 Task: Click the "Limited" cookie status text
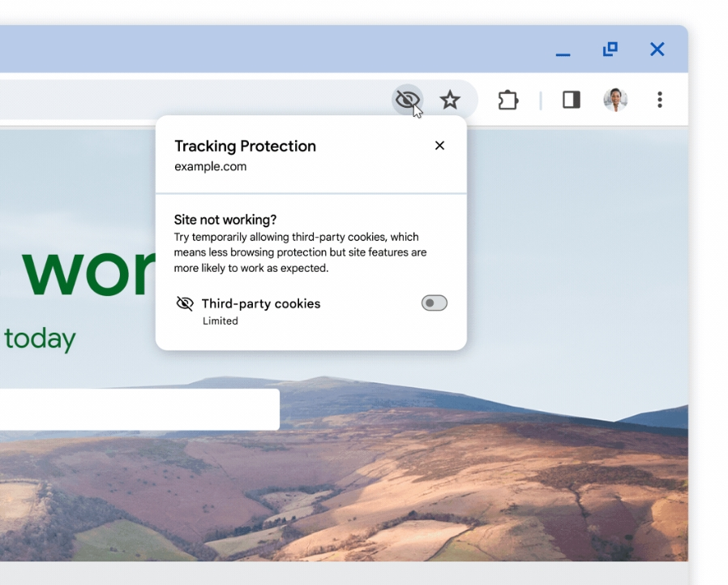pyautogui.click(x=221, y=321)
